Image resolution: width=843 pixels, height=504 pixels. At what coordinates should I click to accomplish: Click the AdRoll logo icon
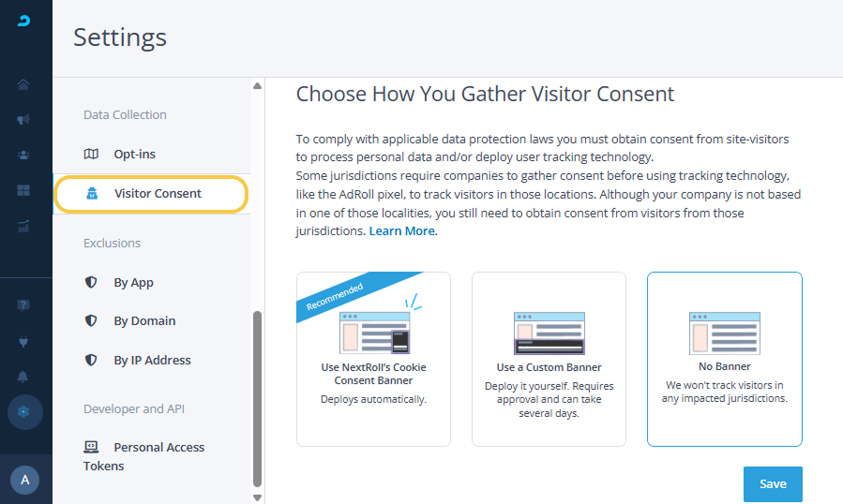[24, 21]
